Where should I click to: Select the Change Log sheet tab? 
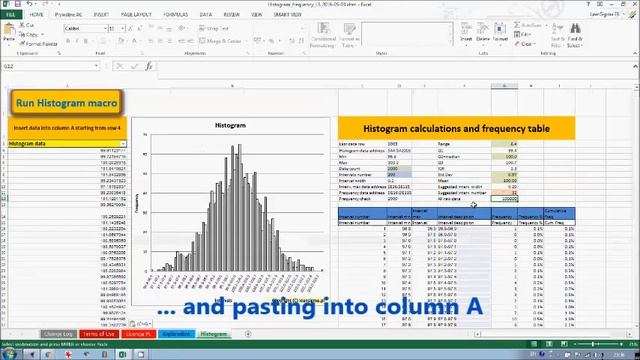[58, 334]
